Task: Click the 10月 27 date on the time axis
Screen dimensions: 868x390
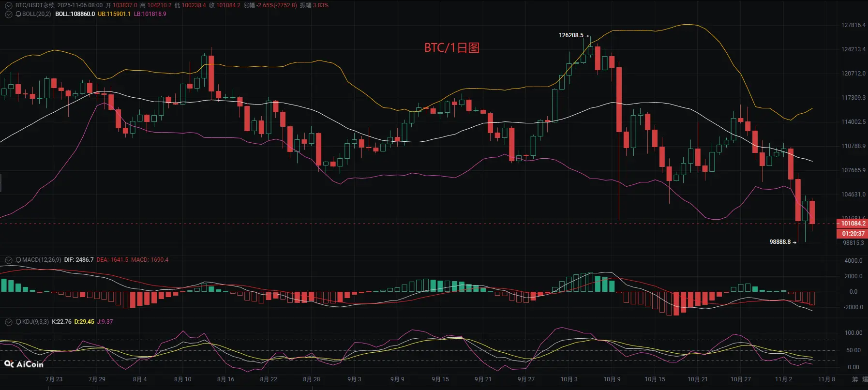Action: pyautogui.click(x=741, y=379)
